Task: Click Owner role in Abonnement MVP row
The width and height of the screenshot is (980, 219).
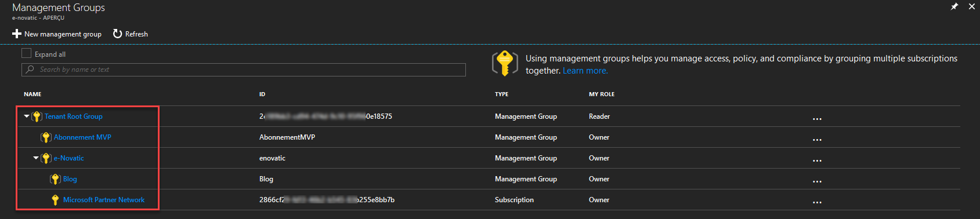Action: point(599,137)
